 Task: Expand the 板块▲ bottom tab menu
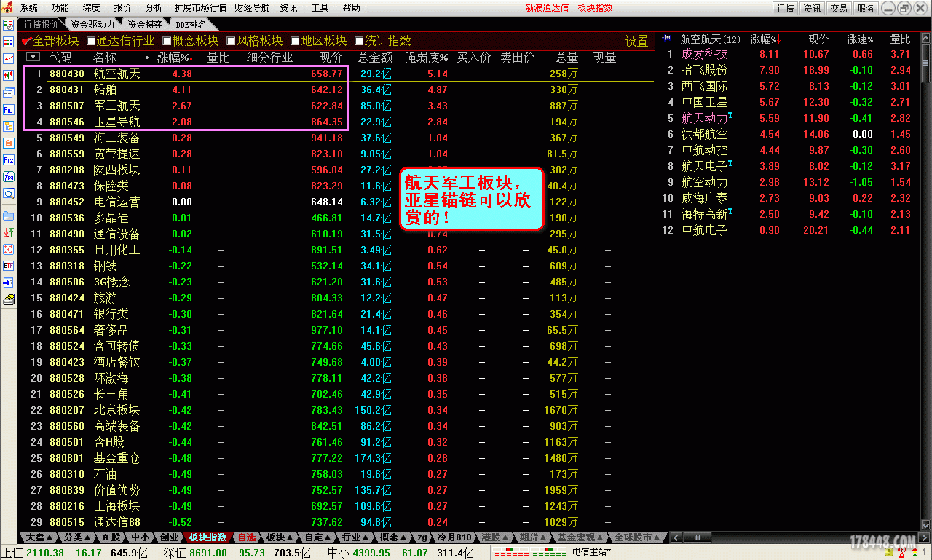coord(279,537)
